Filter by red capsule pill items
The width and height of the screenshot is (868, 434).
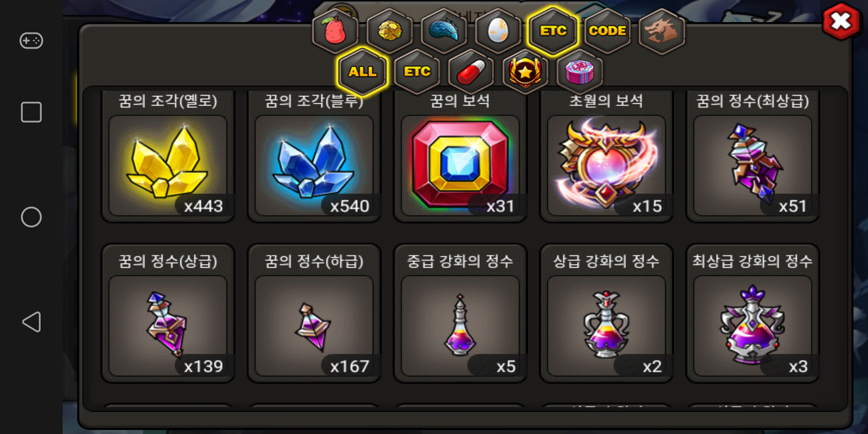471,72
